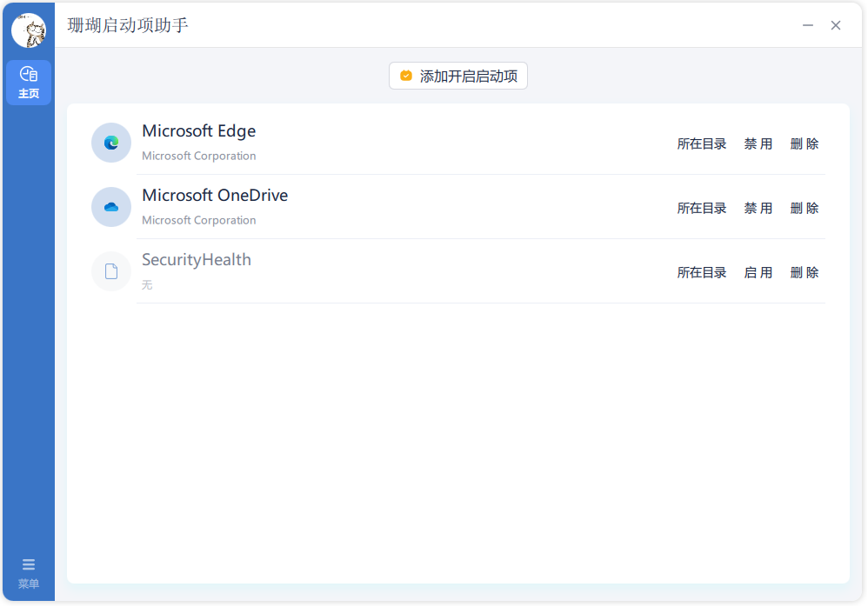Select the Microsoft OneDrive name text
The image size is (868, 607).
[215, 196]
